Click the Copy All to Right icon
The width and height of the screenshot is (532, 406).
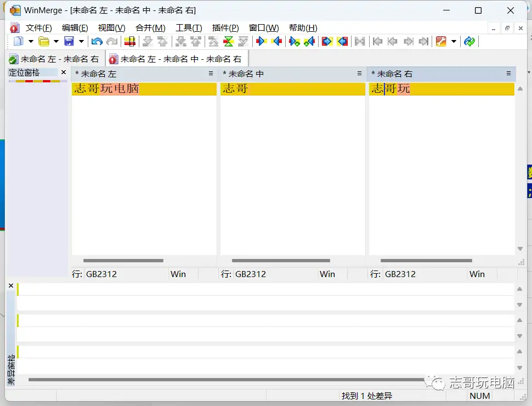(327, 41)
